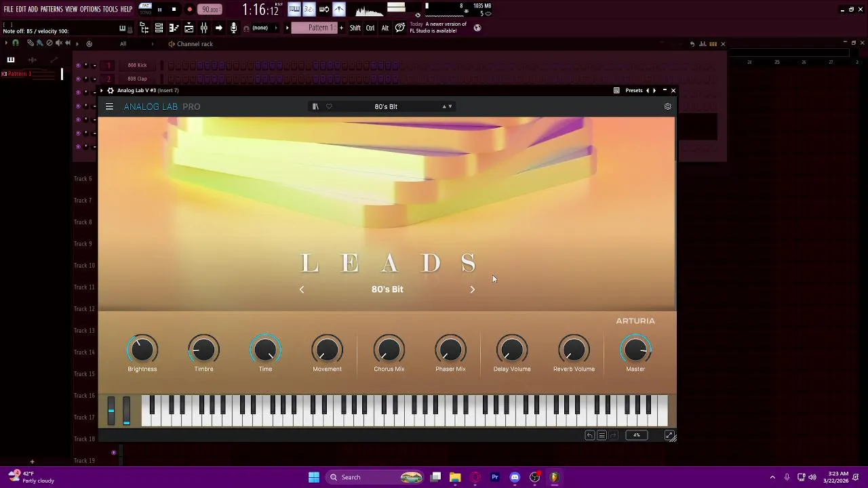Open the Analog Lab hamburger menu

pyautogui.click(x=109, y=106)
